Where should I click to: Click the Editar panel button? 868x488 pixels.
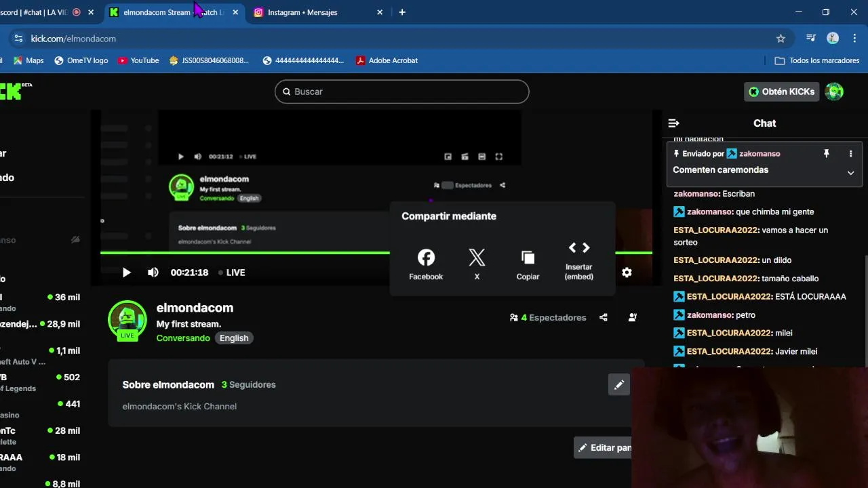pos(603,447)
